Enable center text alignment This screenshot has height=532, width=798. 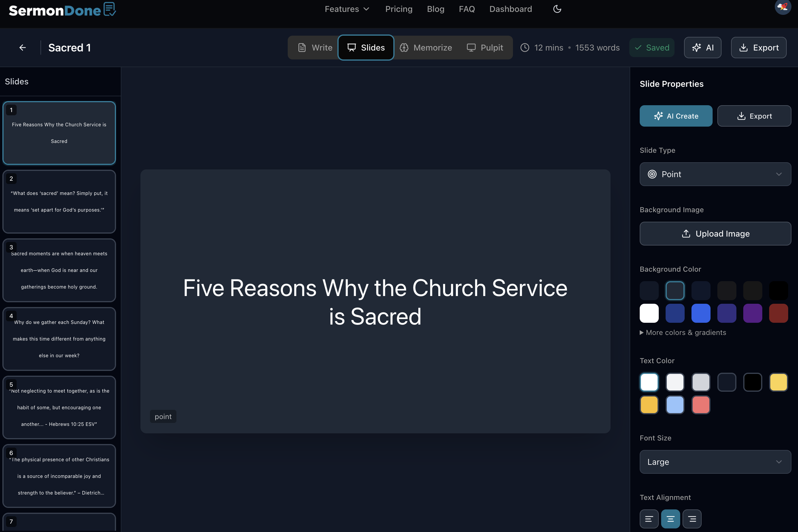pyautogui.click(x=670, y=519)
